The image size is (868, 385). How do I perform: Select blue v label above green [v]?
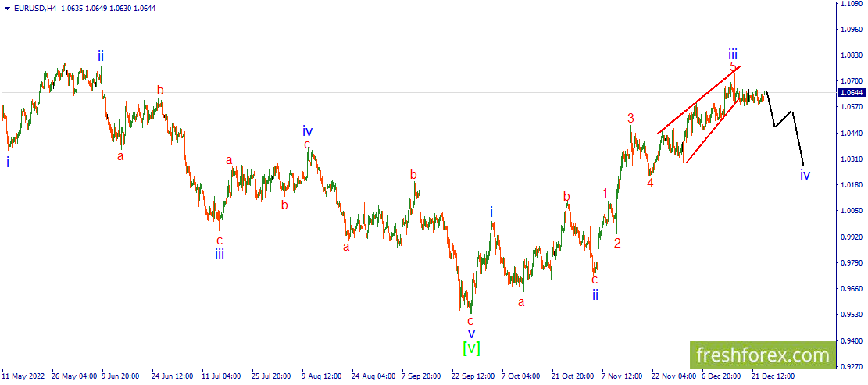[x=471, y=333]
